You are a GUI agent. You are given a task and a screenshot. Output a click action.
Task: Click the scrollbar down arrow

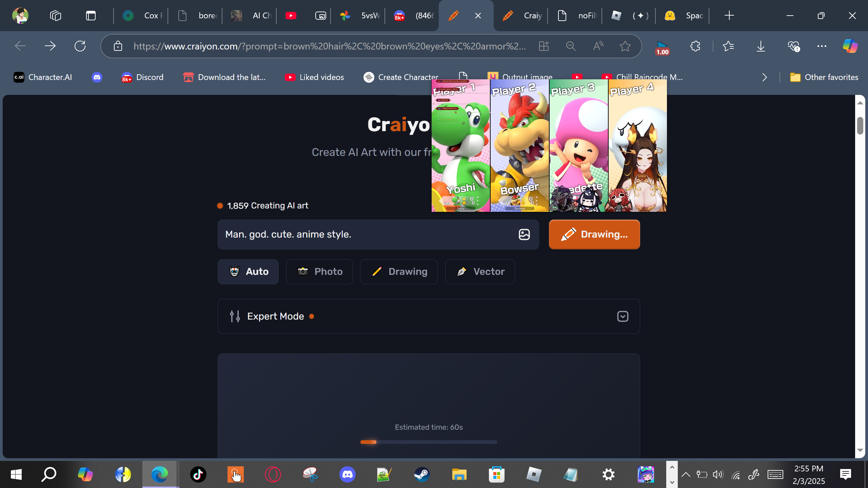pyautogui.click(x=860, y=450)
